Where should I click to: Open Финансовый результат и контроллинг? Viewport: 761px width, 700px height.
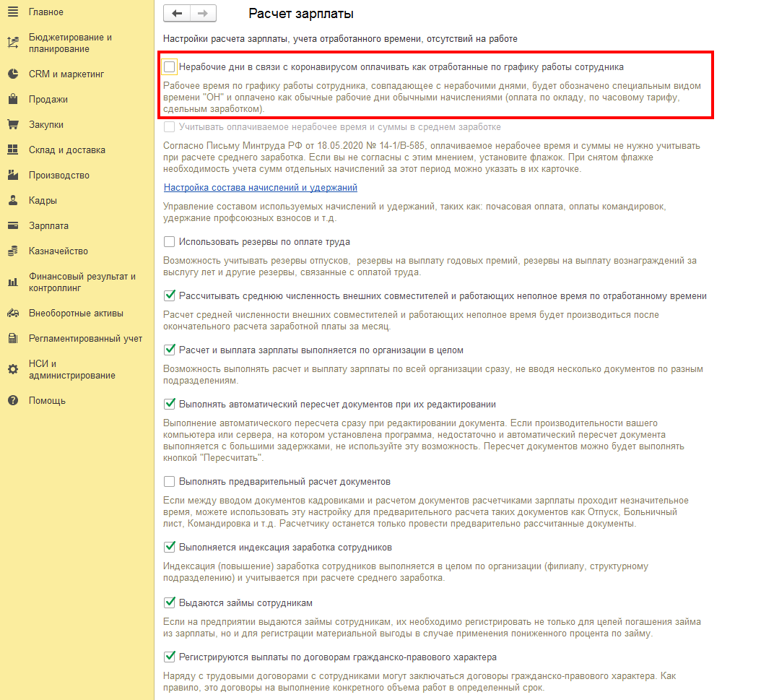pos(82,282)
